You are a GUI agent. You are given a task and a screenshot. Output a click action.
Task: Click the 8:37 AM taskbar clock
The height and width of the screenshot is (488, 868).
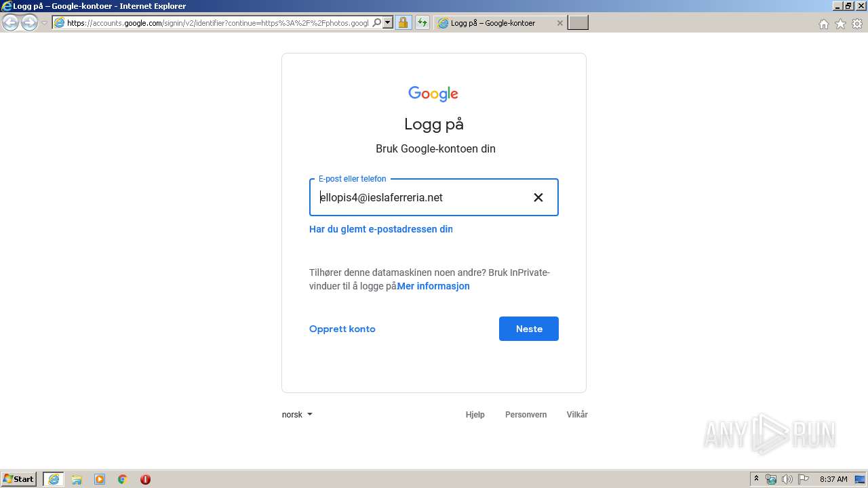[833, 479]
